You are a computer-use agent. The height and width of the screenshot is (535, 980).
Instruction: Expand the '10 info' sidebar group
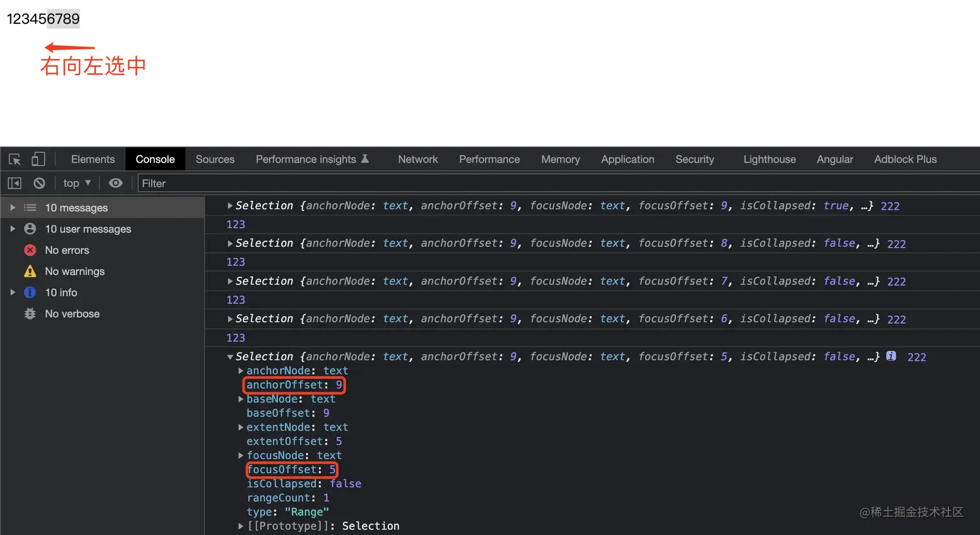(12, 292)
